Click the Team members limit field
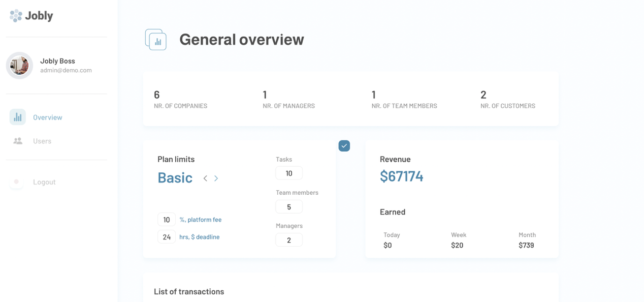644x302 pixels. click(x=289, y=207)
